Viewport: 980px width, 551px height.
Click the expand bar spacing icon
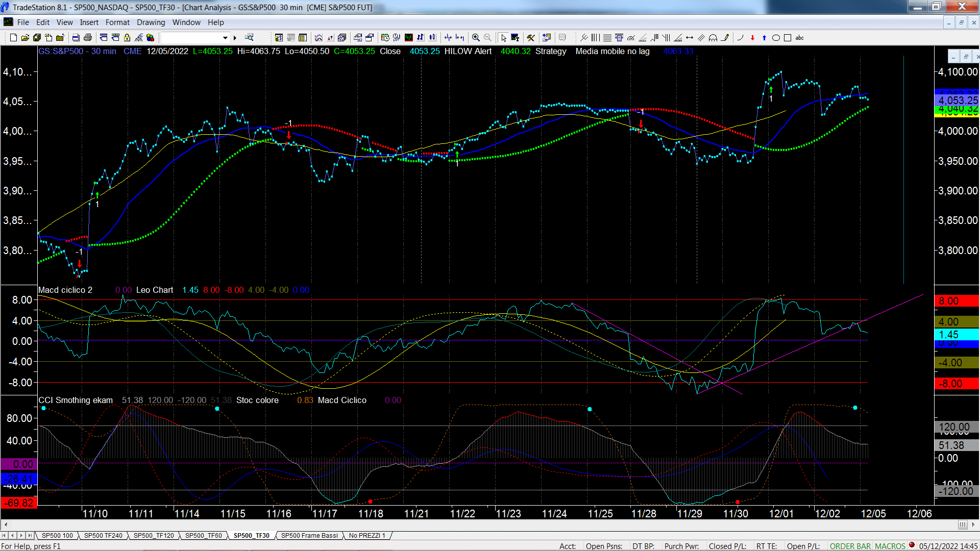click(x=460, y=38)
